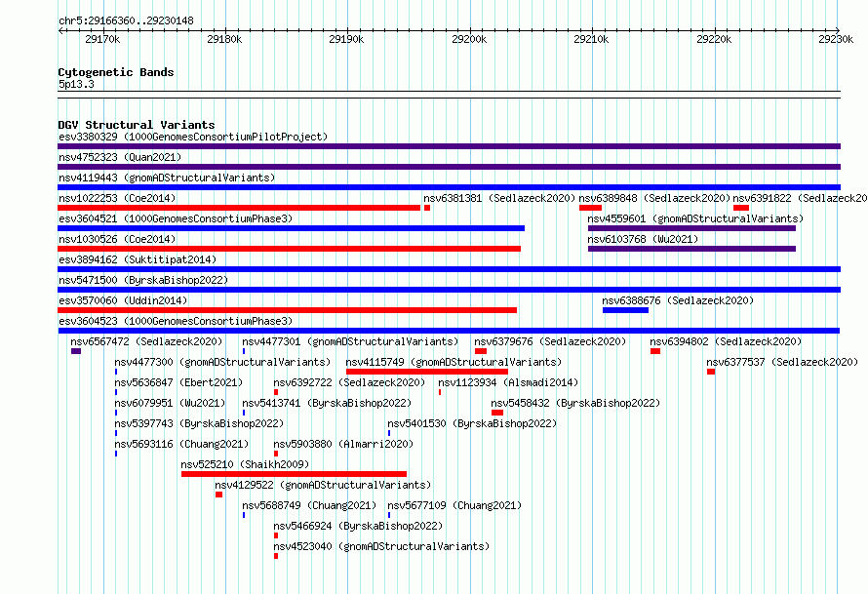
Task: Open nsv5401530 (ByrskaBishop2022) label
Action: [x=472, y=423]
